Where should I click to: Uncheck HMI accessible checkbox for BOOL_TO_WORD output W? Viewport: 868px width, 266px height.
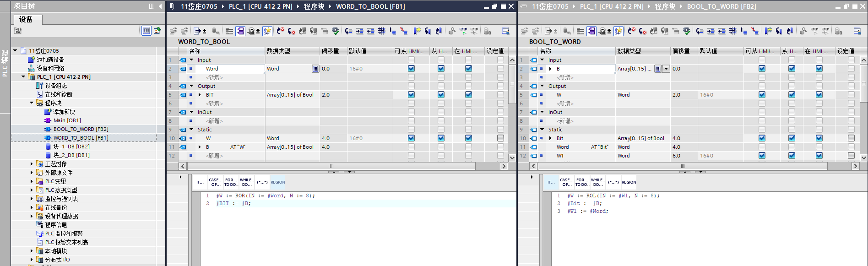click(762, 95)
